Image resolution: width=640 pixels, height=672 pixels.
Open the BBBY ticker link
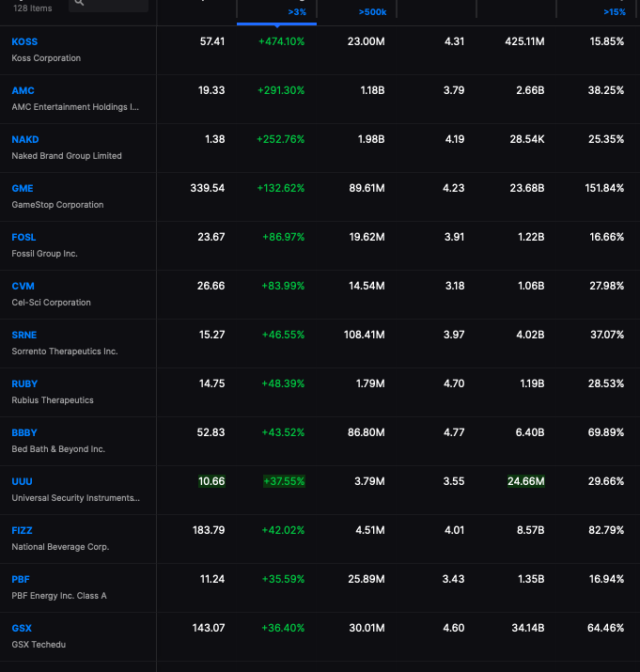coord(24,432)
